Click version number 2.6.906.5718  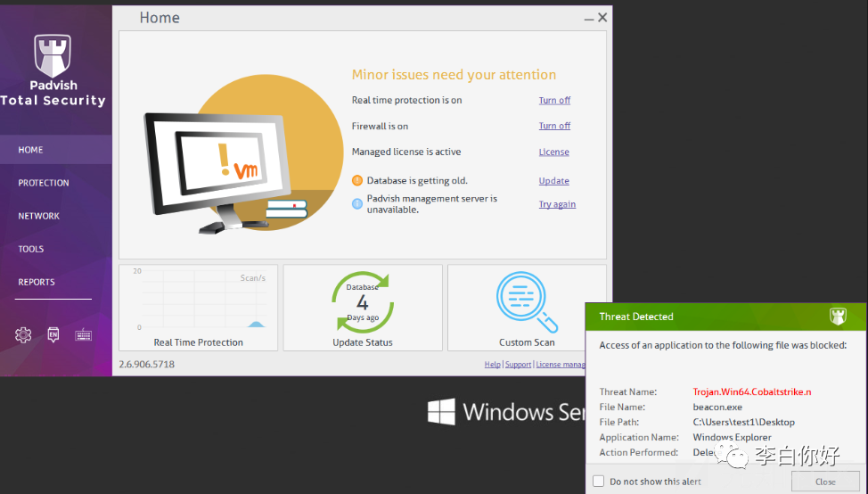click(147, 365)
